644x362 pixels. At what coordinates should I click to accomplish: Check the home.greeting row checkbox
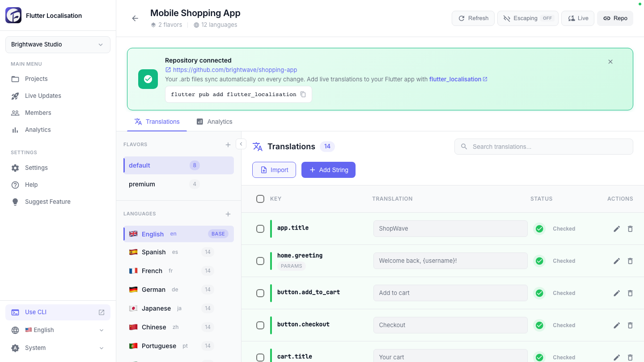260,261
